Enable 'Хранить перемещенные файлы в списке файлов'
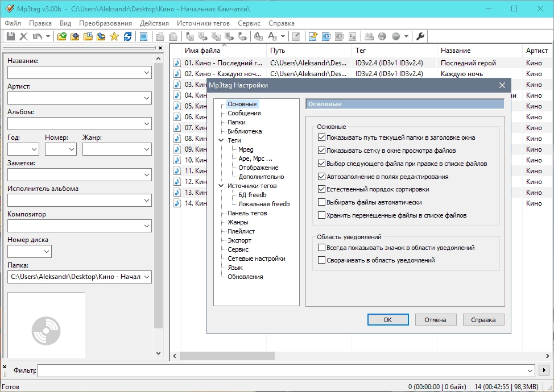This screenshot has width=554, height=392. (x=321, y=215)
